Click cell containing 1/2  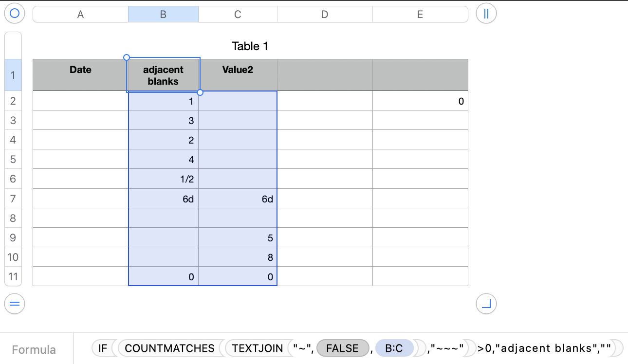[x=164, y=179]
